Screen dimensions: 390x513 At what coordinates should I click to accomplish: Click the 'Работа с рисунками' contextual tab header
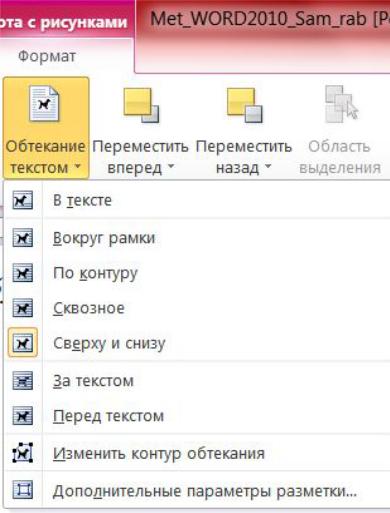(x=64, y=23)
